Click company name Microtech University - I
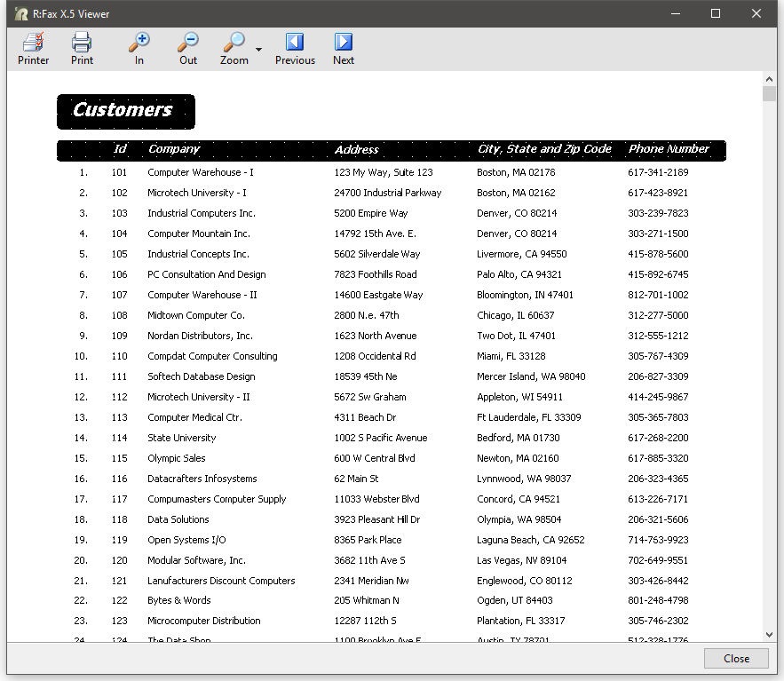 click(197, 193)
